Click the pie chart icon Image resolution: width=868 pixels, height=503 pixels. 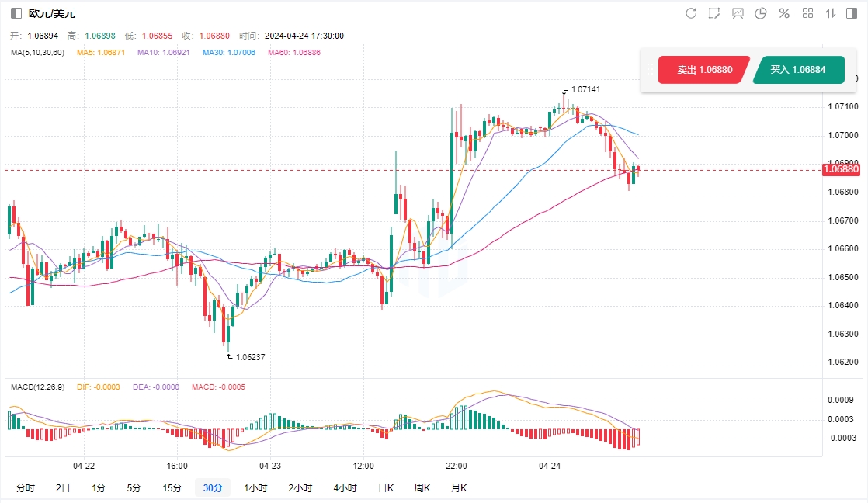[x=761, y=13]
